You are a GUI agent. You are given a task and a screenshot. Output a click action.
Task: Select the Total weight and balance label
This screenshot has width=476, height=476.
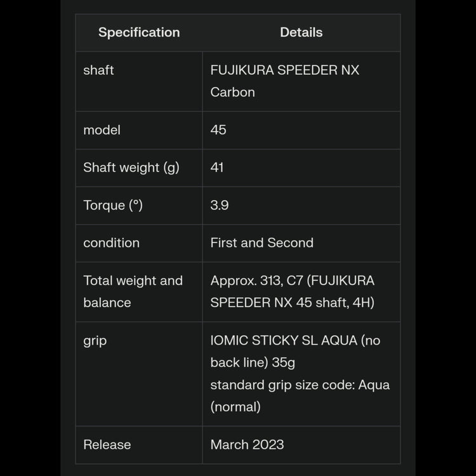(x=133, y=291)
